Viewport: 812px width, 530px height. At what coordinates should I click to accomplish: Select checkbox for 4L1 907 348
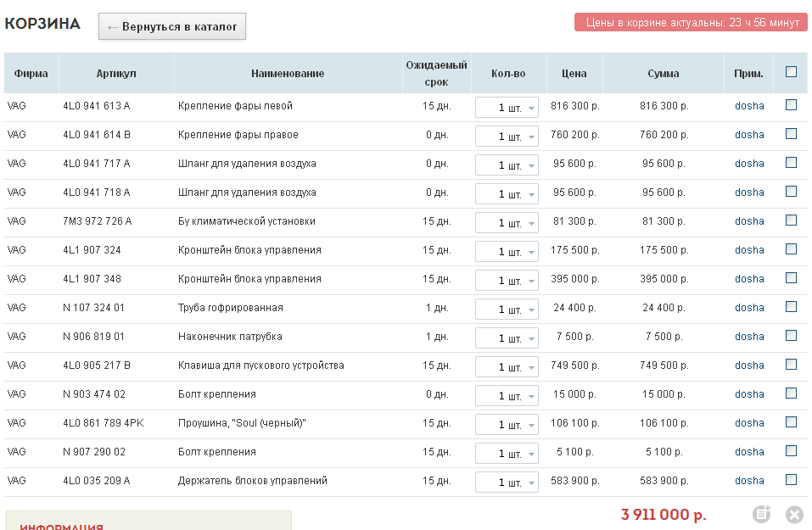coord(791,278)
